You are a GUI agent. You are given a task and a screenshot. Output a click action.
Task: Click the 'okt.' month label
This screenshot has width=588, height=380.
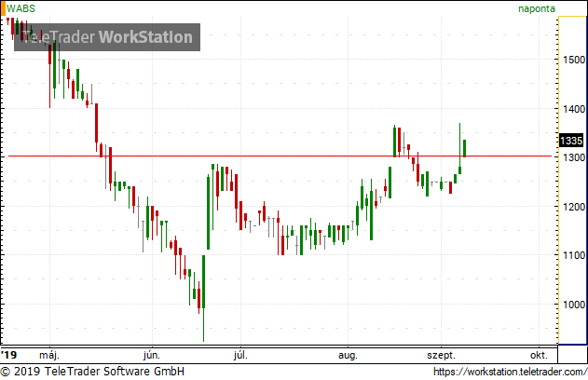539,355
